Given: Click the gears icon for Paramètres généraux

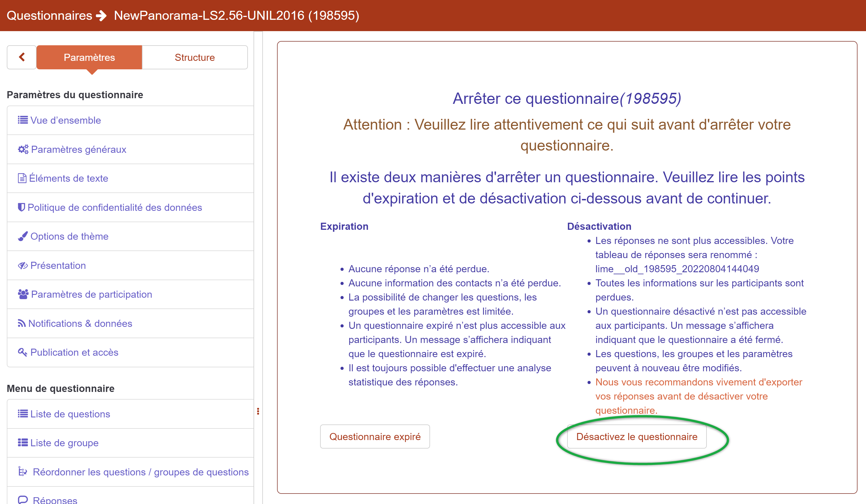Looking at the screenshot, I should point(23,149).
